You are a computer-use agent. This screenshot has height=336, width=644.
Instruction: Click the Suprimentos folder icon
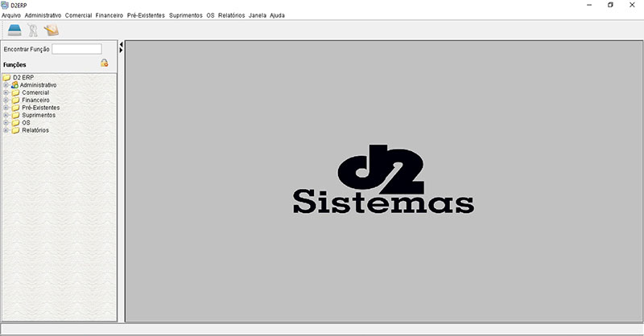click(15, 115)
